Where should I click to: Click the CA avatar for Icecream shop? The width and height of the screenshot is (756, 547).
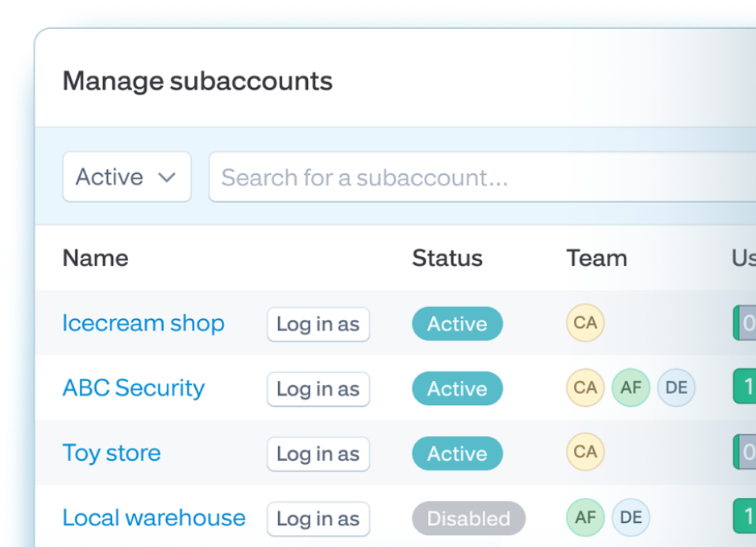coord(585,323)
